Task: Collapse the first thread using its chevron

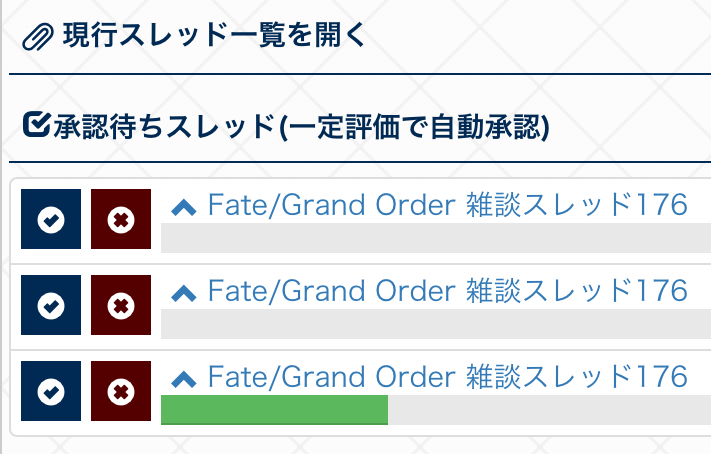Action: 184,208
